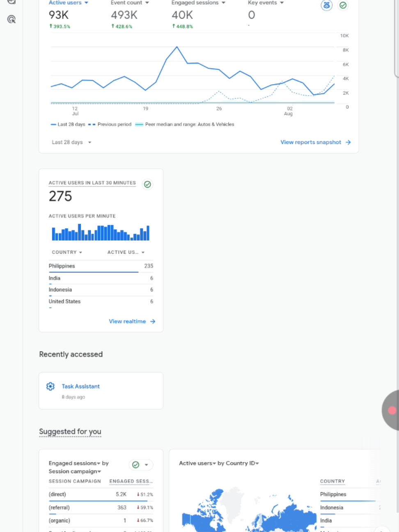Open the Task Assistant recent item

101,391
